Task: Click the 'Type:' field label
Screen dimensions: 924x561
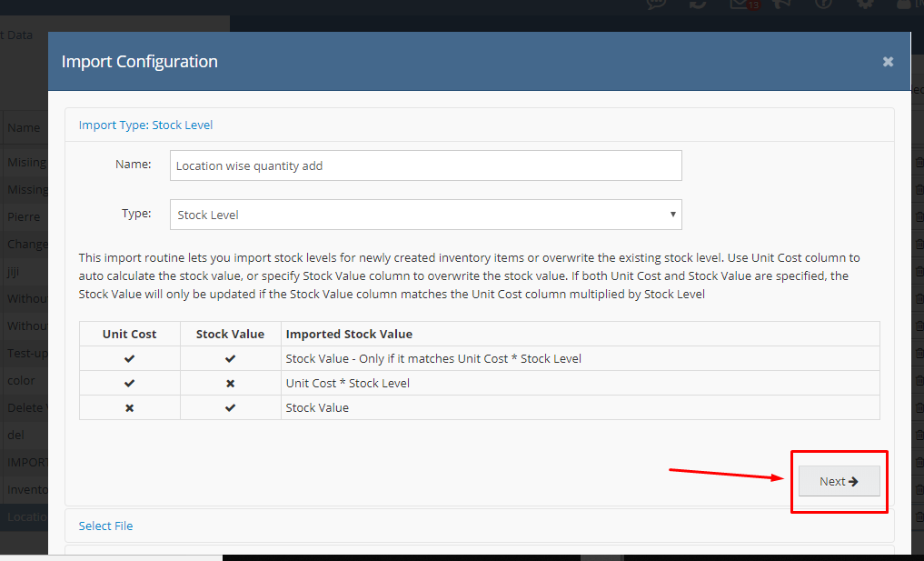Action: pyautogui.click(x=136, y=214)
